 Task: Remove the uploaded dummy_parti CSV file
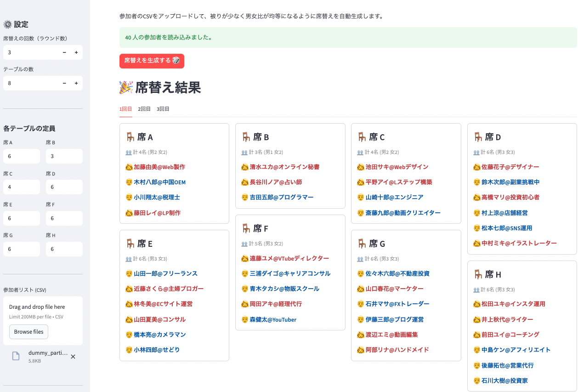pyautogui.click(x=73, y=356)
